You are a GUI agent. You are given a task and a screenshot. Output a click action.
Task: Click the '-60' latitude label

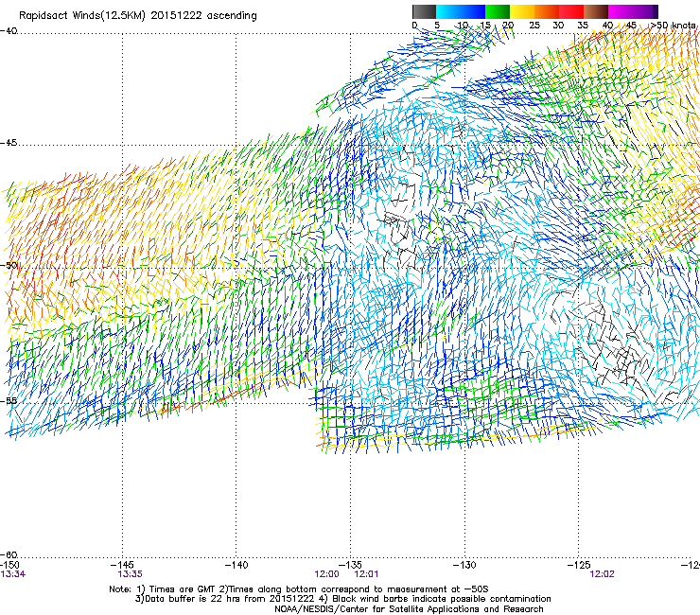point(9,554)
